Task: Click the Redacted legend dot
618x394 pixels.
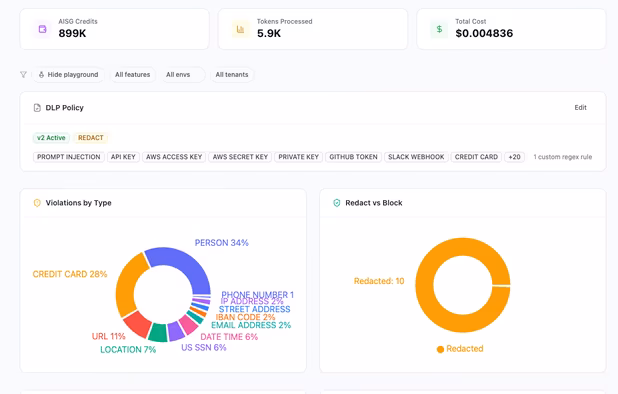Action: (x=440, y=349)
